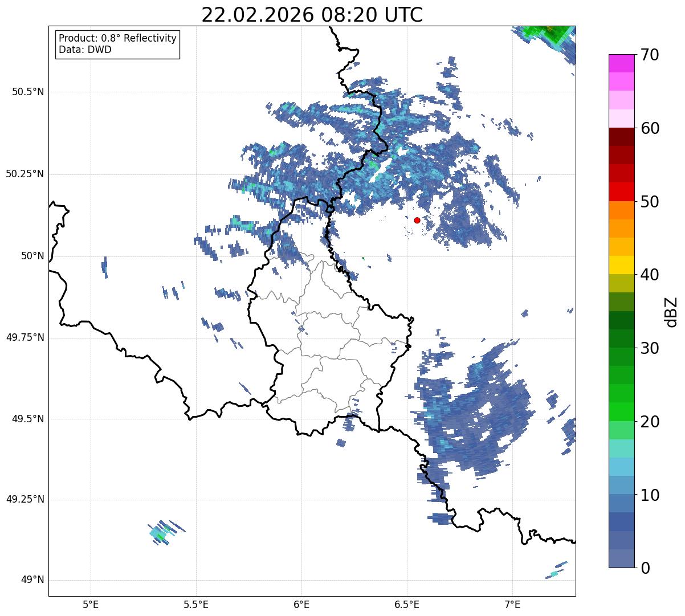Click longitude label '7°E'

(513, 604)
